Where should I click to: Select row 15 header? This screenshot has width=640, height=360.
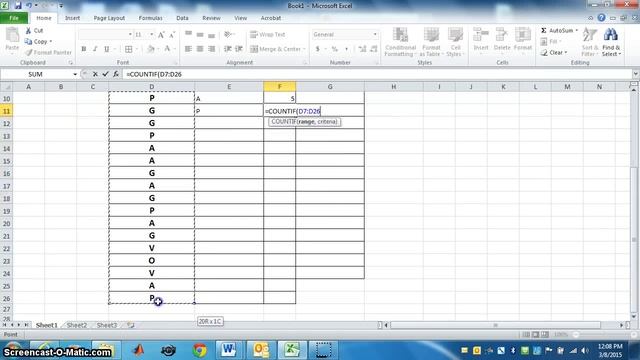click(7, 161)
